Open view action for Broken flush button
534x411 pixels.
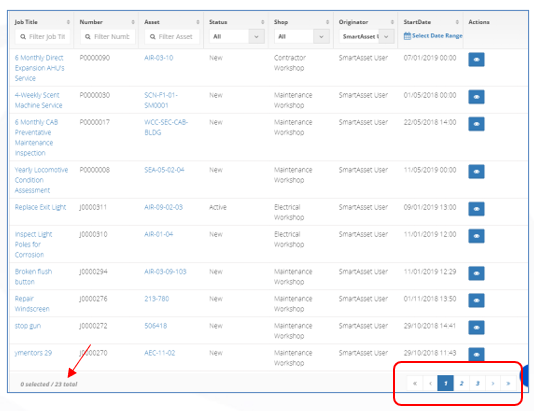coord(476,273)
